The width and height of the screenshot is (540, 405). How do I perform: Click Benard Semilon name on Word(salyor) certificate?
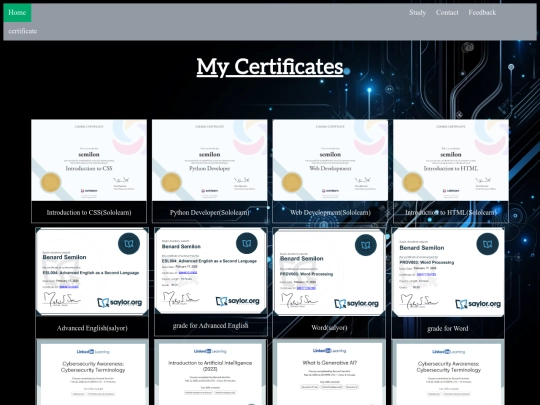[x=301, y=258]
